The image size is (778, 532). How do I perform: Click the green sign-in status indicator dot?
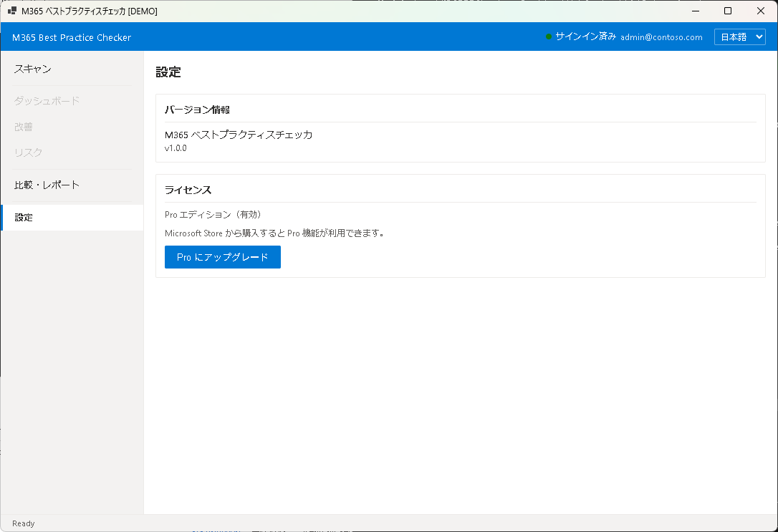point(549,37)
